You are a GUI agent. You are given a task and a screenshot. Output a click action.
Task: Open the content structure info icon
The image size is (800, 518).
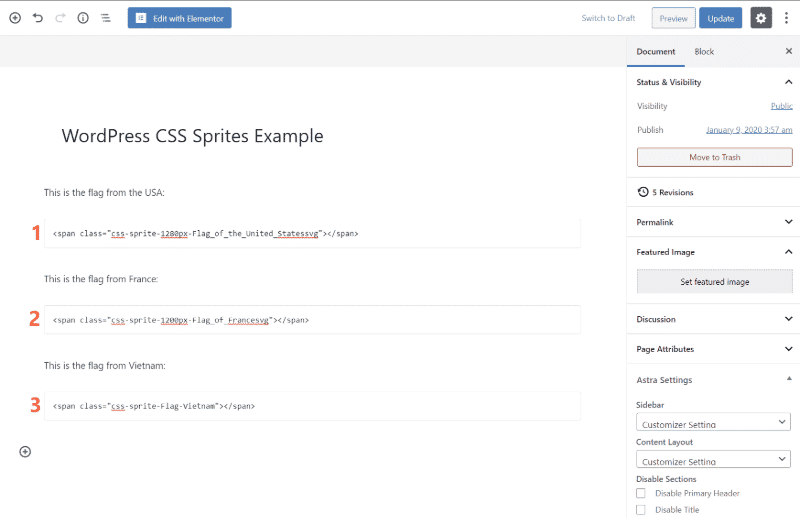pos(83,18)
